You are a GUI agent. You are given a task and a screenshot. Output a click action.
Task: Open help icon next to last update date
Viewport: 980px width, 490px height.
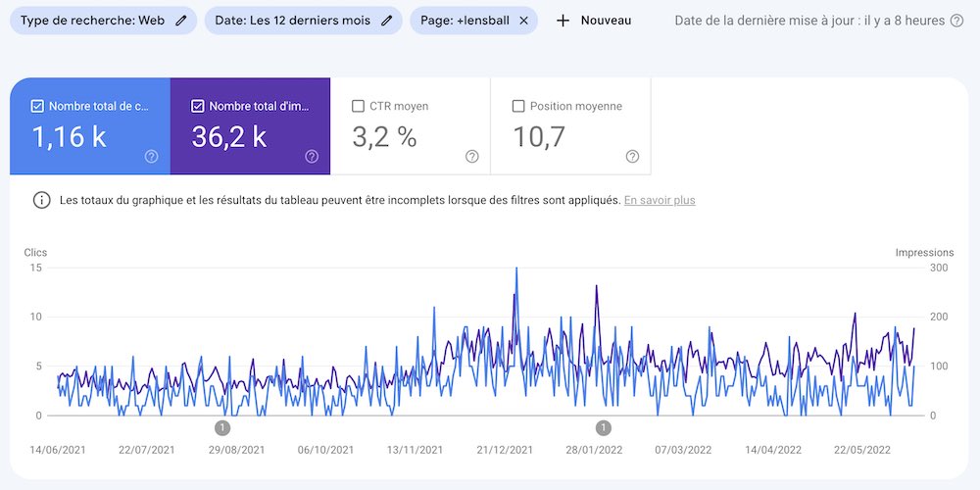pyautogui.click(x=956, y=21)
